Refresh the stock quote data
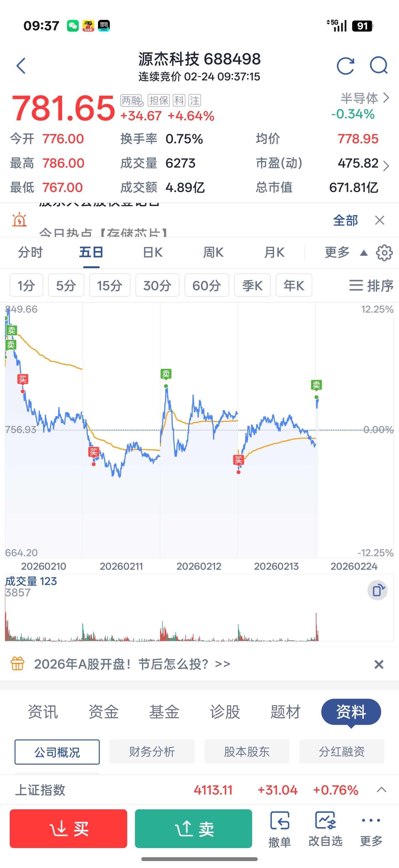399x868 pixels. point(345,66)
